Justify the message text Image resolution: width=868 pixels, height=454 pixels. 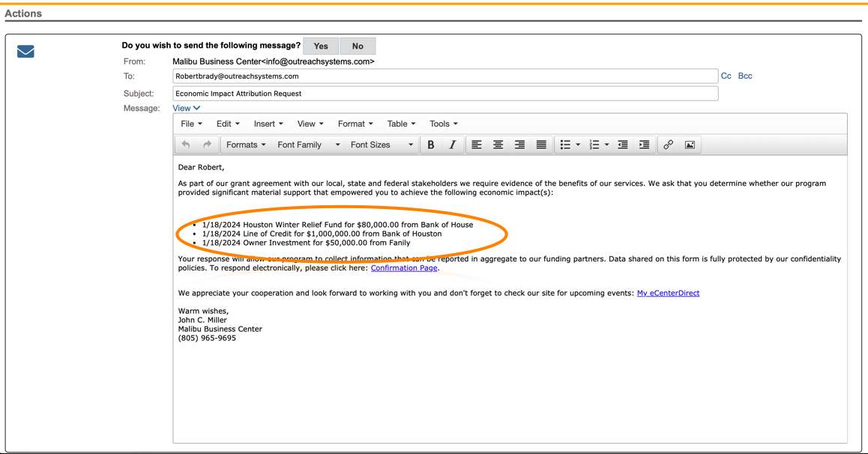(541, 145)
